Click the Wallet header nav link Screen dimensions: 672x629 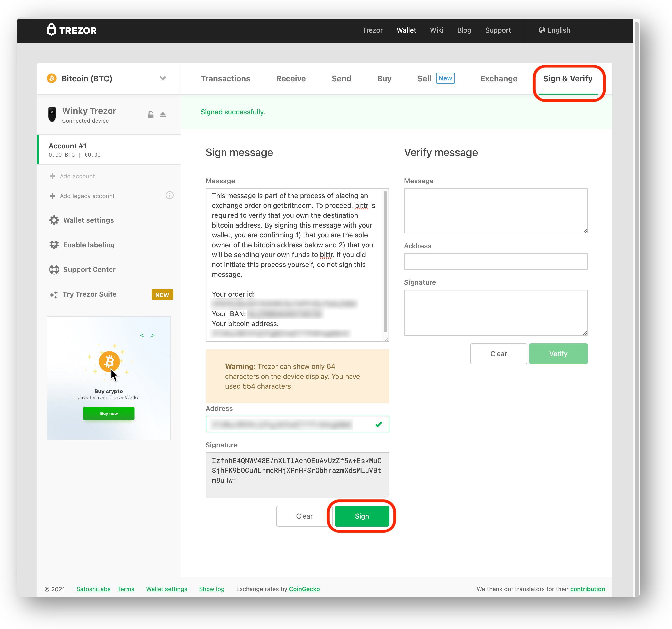click(406, 30)
